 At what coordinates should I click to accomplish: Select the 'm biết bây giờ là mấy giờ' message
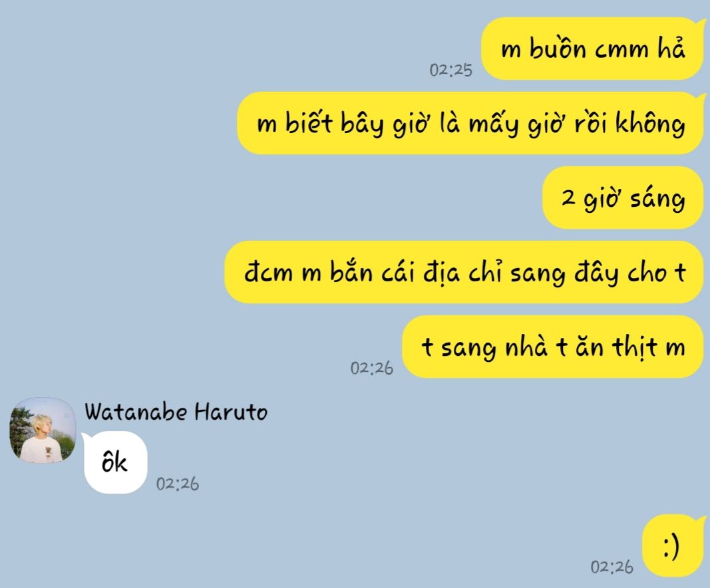[470, 123]
